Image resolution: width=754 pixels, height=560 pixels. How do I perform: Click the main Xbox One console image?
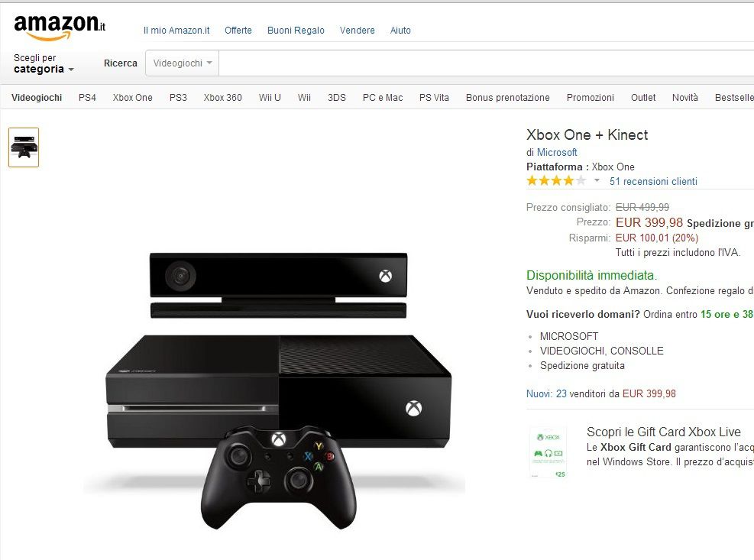277,390
